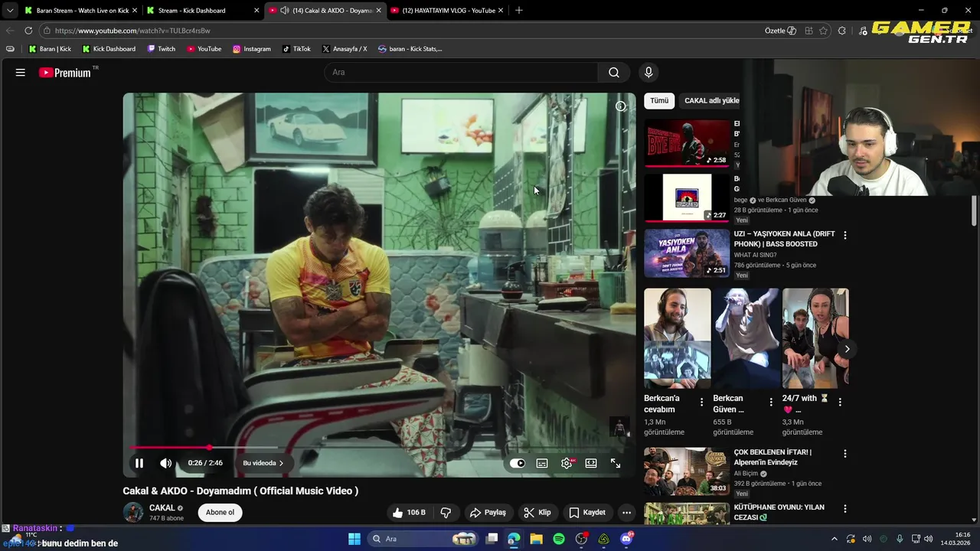The width and height of the screenshot is (980, 551).
Task: Show hidden tray icons chevron
Action: pyautogui.click(x=835, y=539)
